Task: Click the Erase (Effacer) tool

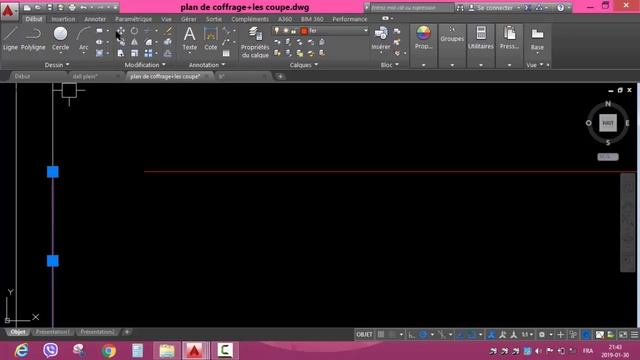Action: point(168,31)
